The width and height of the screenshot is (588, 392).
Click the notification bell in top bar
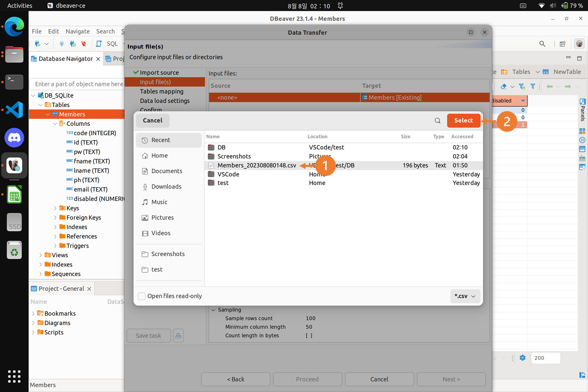click(x=340, y=6)
